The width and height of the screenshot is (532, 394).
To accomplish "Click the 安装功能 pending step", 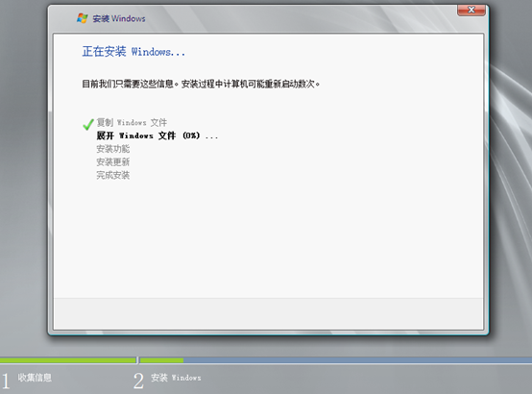I will 113,149.
